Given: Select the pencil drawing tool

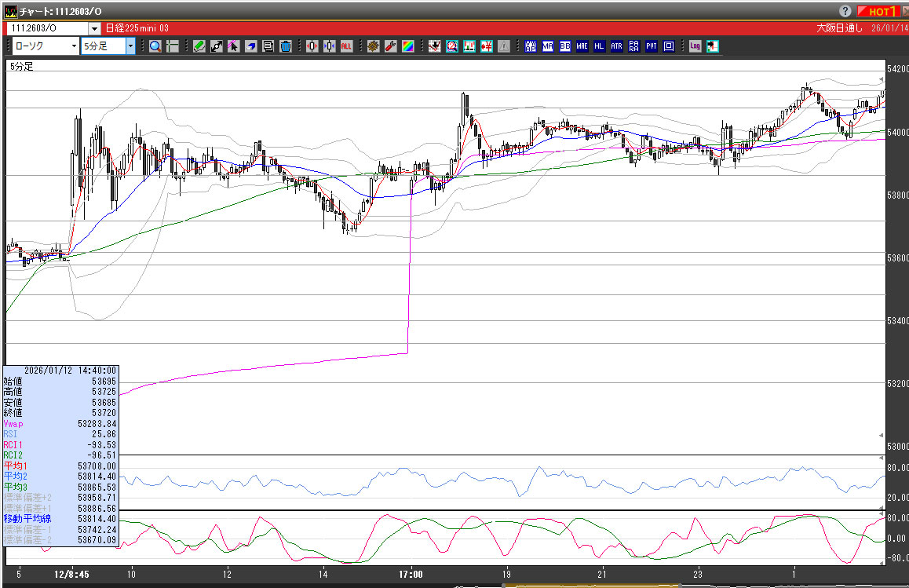Looking at the screenshot, I should point(199,46).
